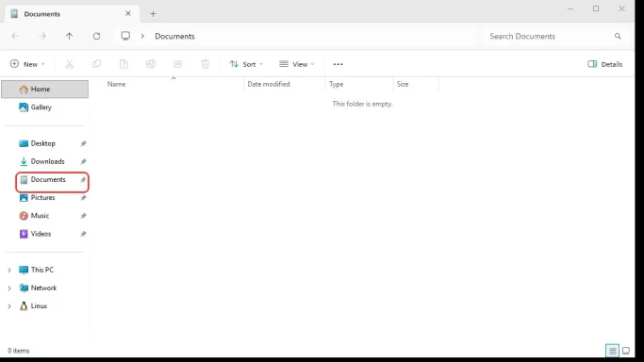Unpin Music using its pin icon
Viewport: 644px width, 362px height.
(x=83, y=216)
